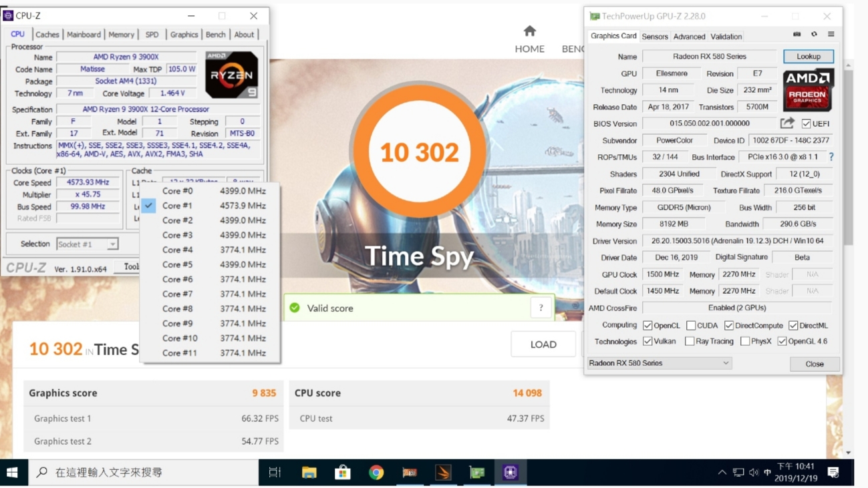The image size is (868, 488).
Task: Open Task View on the taskbar
Action: pyautogui.click(x=275, y=472)
